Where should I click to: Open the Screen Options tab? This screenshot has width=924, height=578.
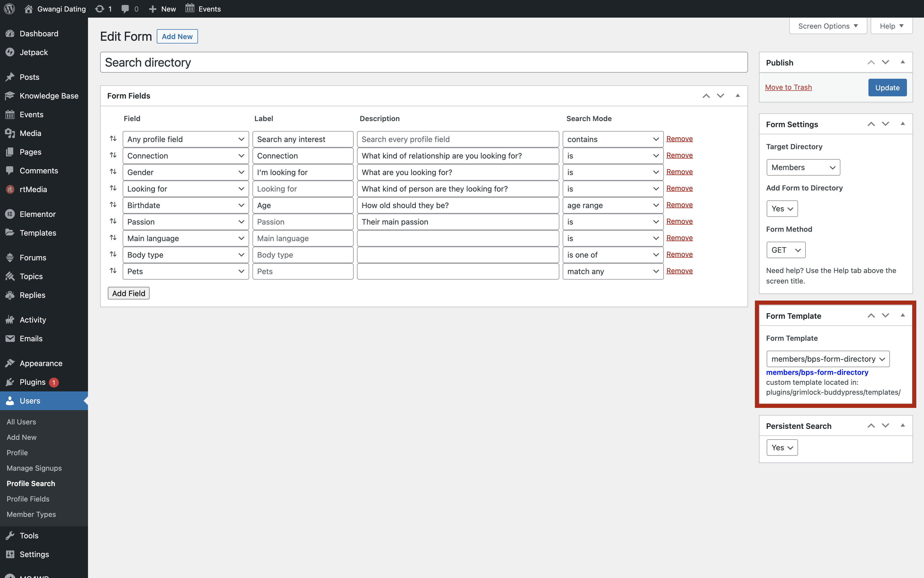click(x=828, y=26)
